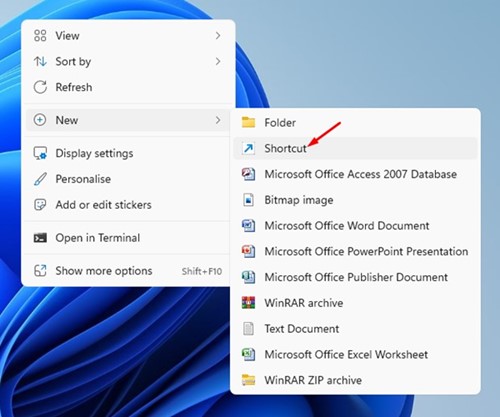
Task: Click the Excel Worksheet icon
Action: pyautogui.click(x=248, y=354)
